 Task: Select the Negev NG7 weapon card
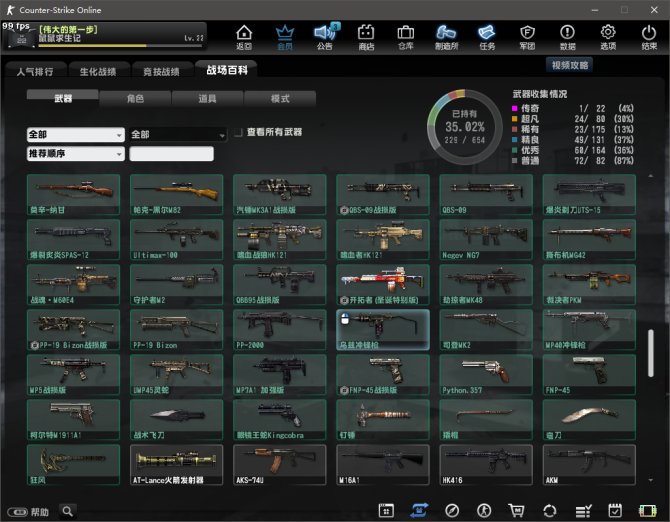[x=486, y=240]
